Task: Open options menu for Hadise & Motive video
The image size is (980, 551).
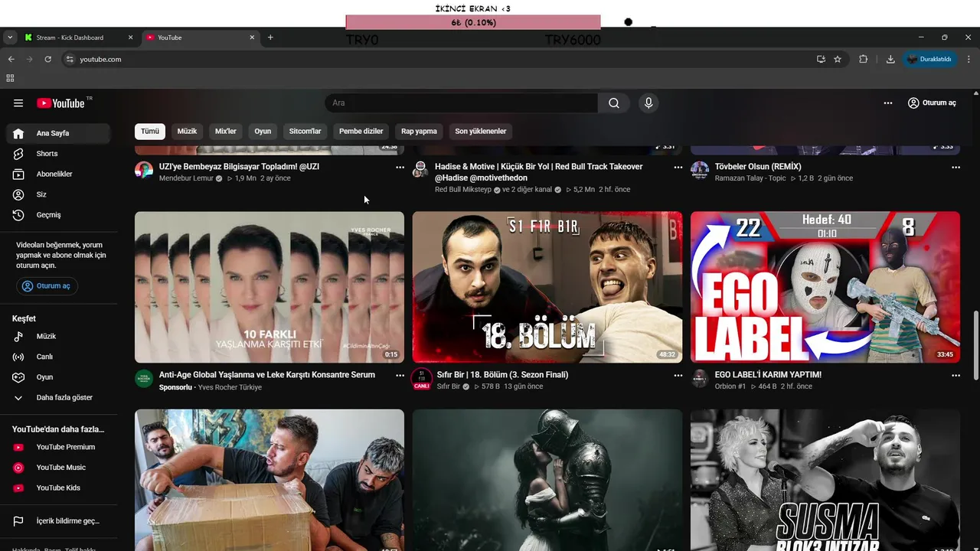Action: [x=678, y=167]
